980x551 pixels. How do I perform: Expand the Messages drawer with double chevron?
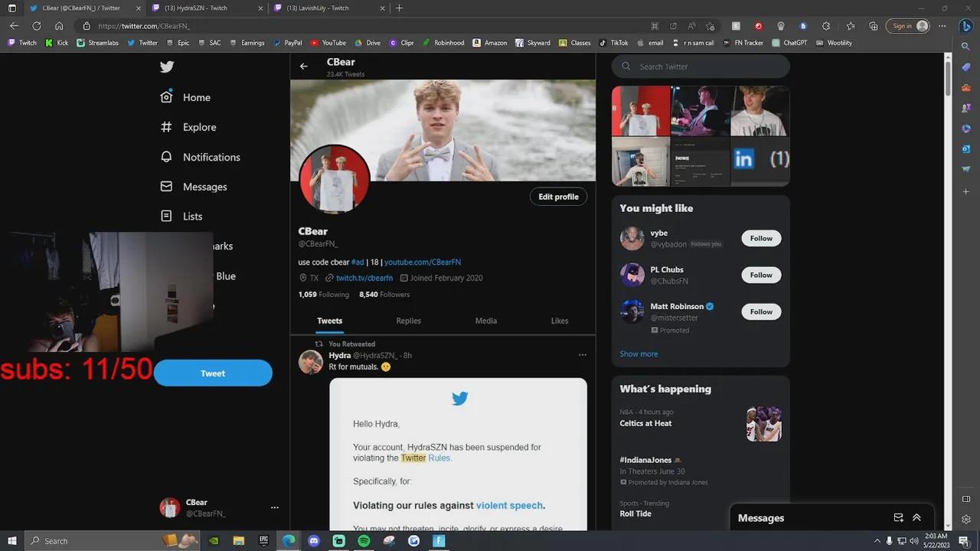point(916,518)
